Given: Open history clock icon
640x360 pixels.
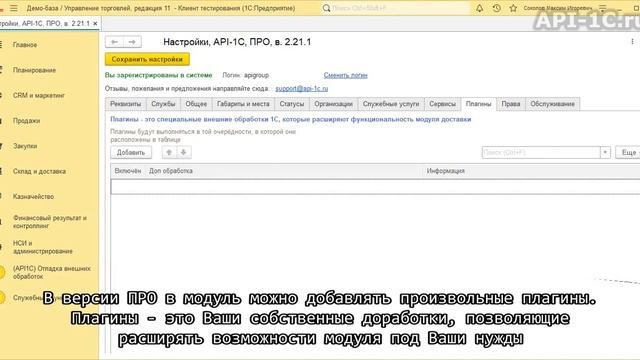Looking at the screenshot, I should point(496,8).
